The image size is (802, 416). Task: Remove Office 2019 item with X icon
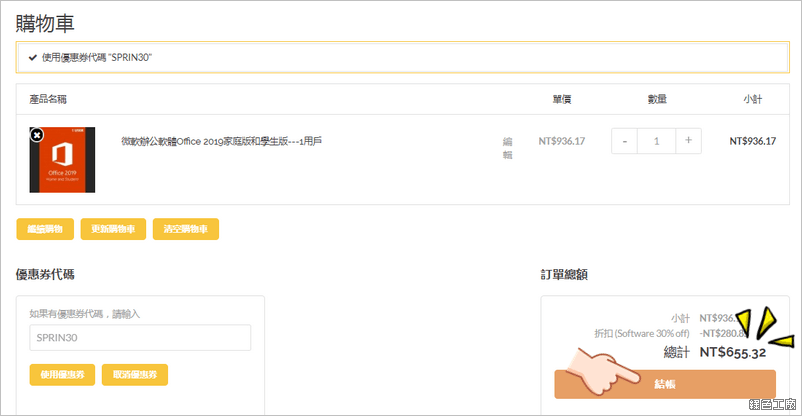(x=37, y=135)
